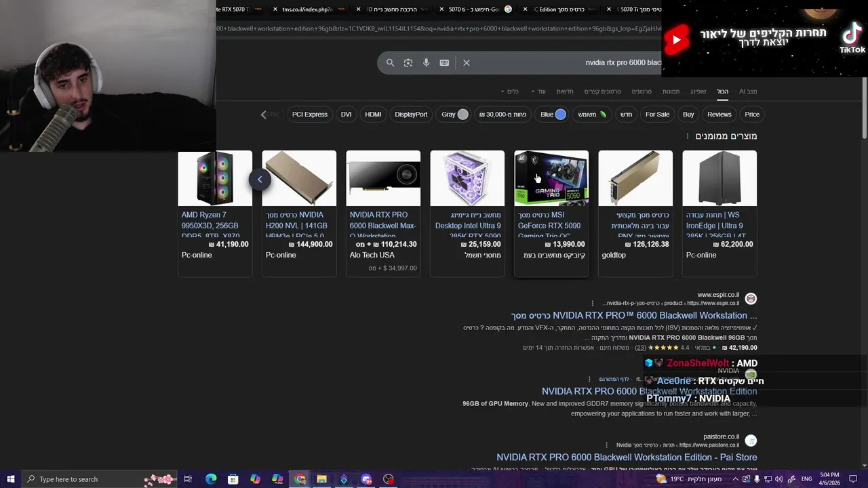
Task: Click the volume speaker tray icon
Action: pyautogui.click(x=778, y=479)
